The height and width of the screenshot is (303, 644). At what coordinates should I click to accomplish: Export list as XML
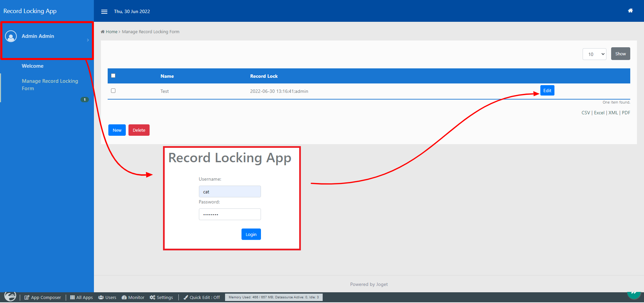click(x=613, y=113)
